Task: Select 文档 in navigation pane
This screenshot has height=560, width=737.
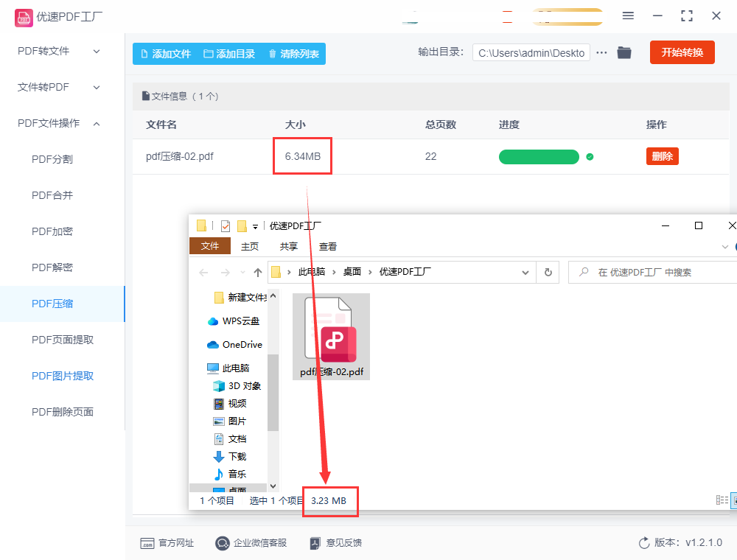Action: pyautogui.click(x=230, y=439)
